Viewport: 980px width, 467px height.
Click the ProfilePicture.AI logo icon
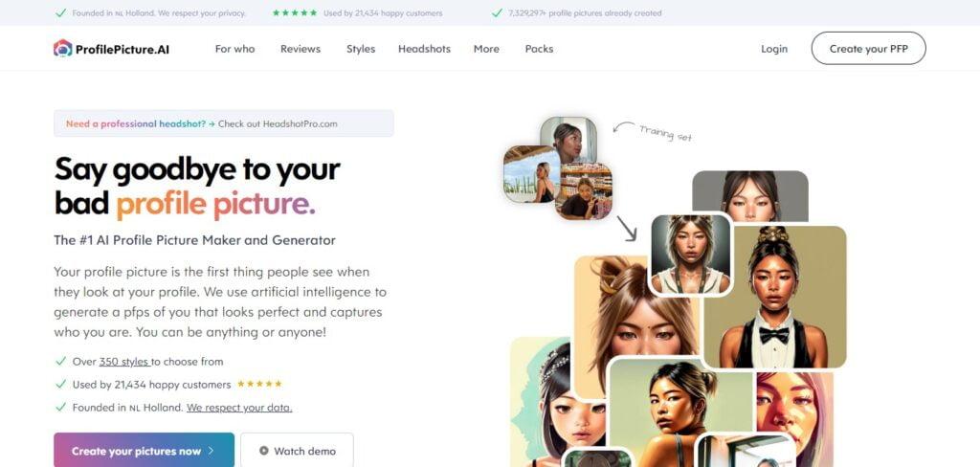pyautogui.click(x=62, y=49)
